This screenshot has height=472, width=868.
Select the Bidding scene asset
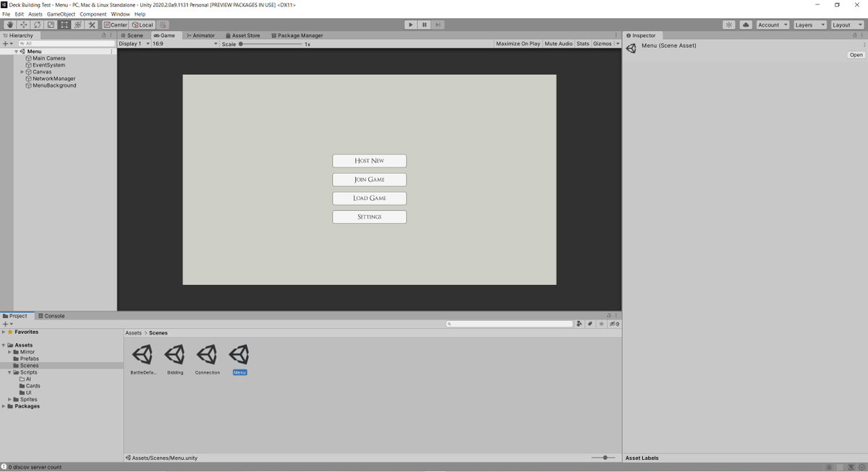pyautogui.click(x=175, y=359)
